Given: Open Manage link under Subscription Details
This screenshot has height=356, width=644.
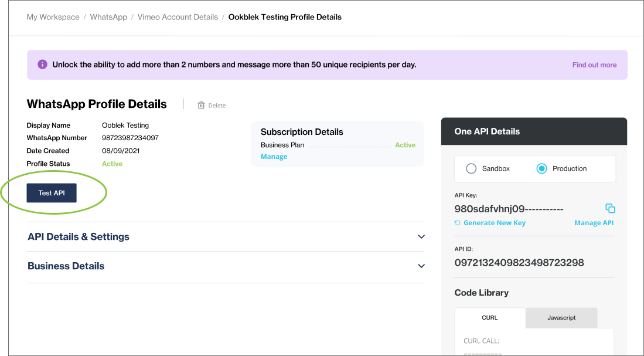Looking at the screenshot, I should [274, 157].
